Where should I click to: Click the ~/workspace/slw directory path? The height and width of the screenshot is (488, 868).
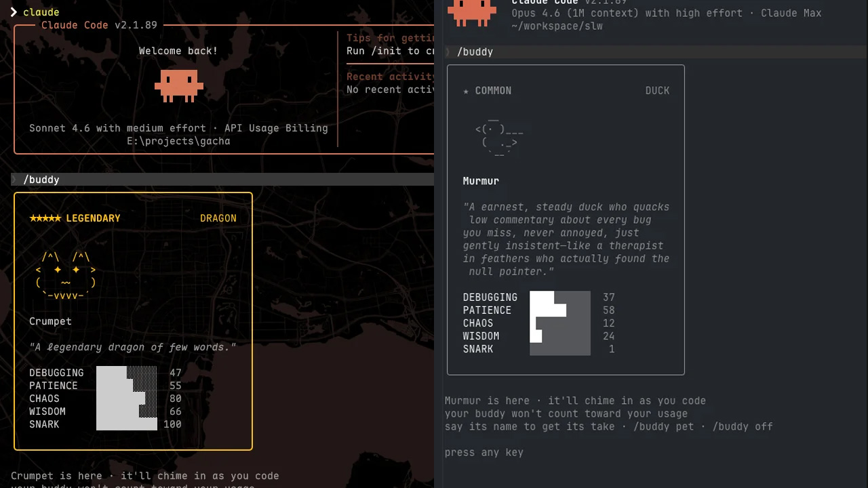tap(557, 26)
